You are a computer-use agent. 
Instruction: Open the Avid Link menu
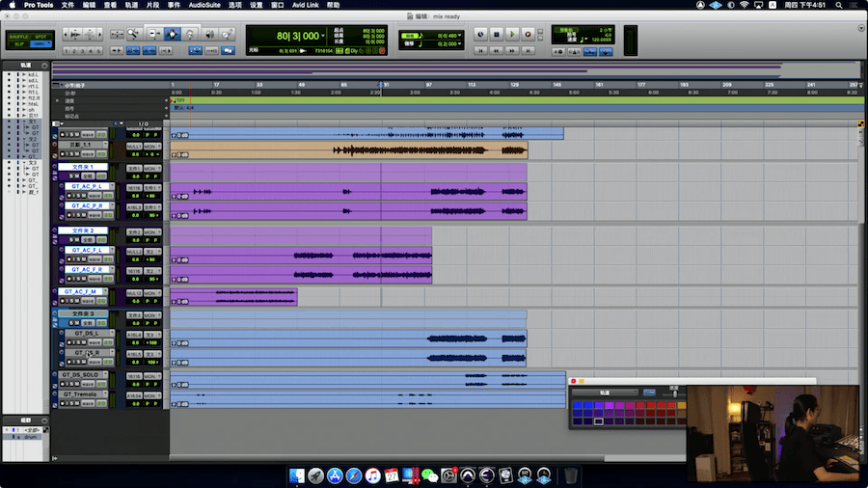tap(305, 5)
